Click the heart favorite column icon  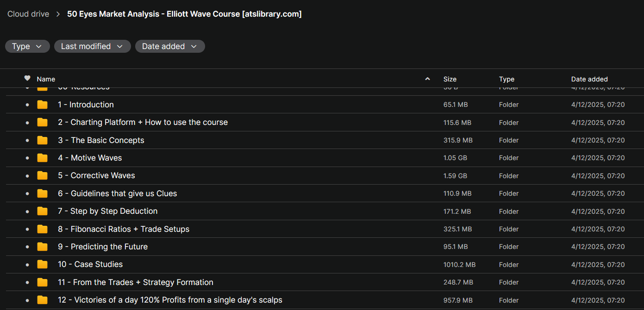27,78
